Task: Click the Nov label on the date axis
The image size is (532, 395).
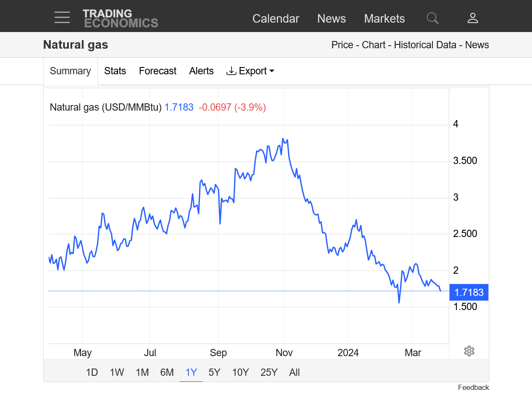Action: pyautogui.click(x=284, y=353)
